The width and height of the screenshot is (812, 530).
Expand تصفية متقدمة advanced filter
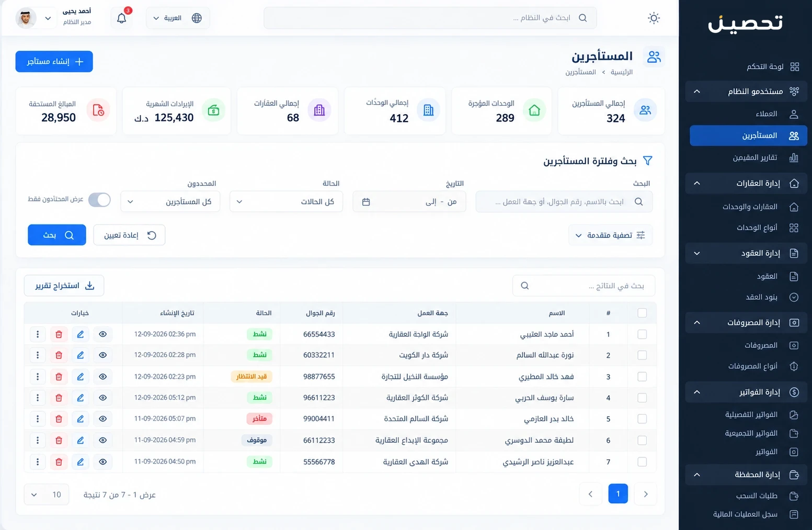click(610, 235)
